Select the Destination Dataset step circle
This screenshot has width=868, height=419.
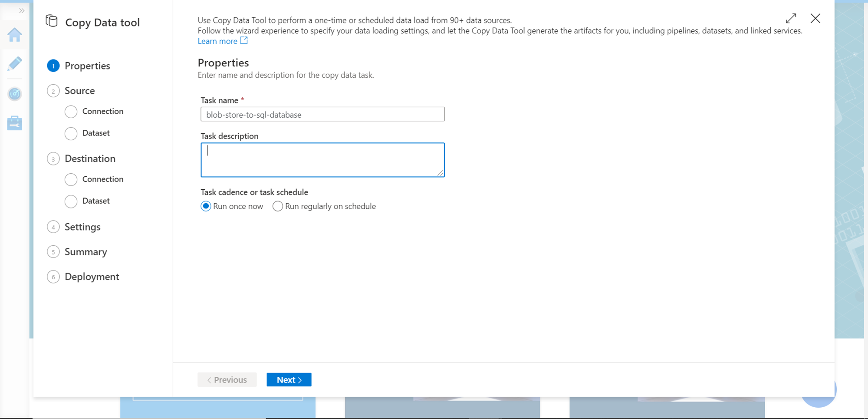click(x=71, y=201)
